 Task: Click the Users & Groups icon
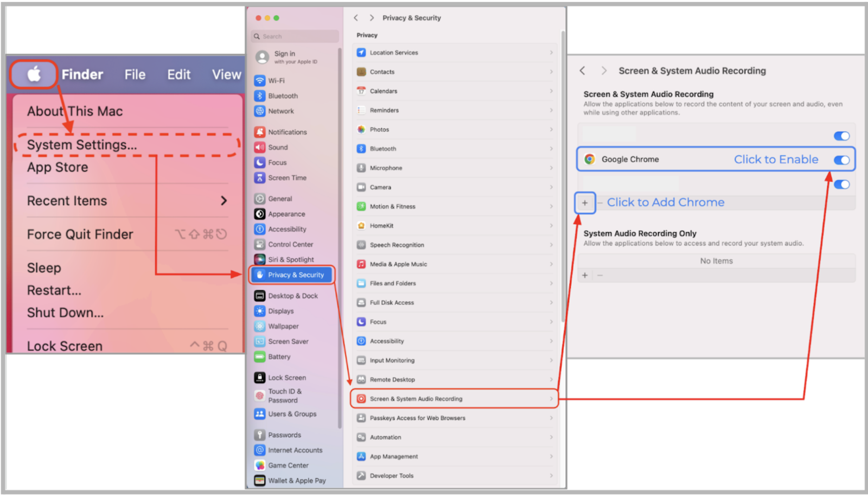[x=260, y=413]
